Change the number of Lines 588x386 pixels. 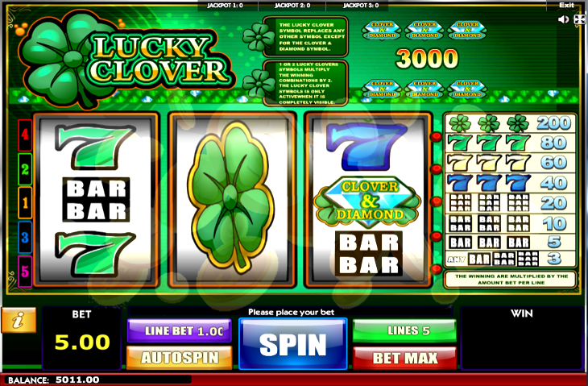click(x=404, y=330)
